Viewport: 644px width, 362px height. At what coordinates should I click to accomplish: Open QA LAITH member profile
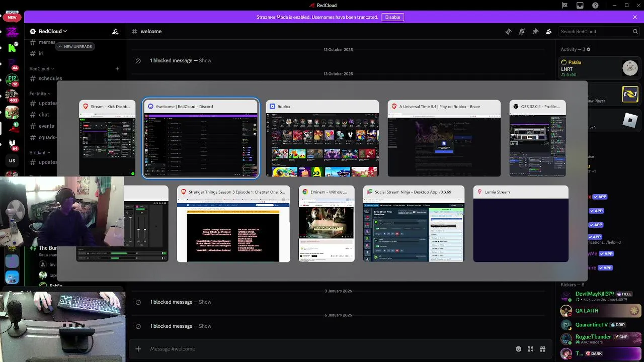coord(600,311)
